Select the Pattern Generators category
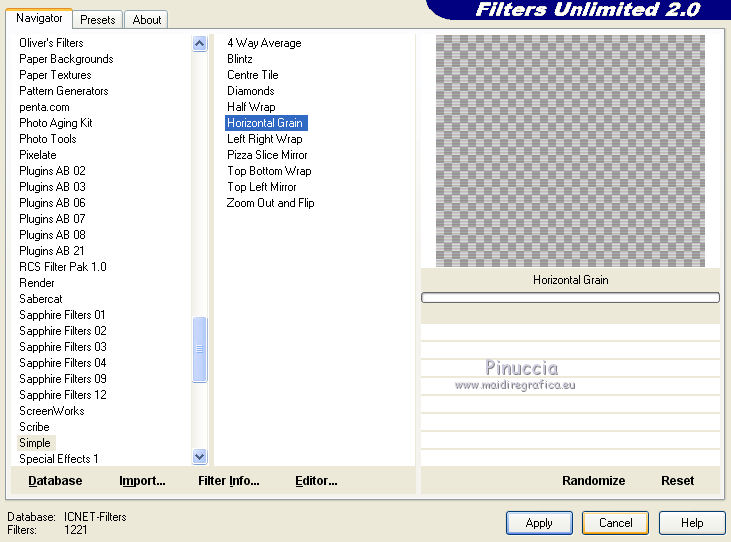This screenshot has height=542, width=731. click(63, 91)
